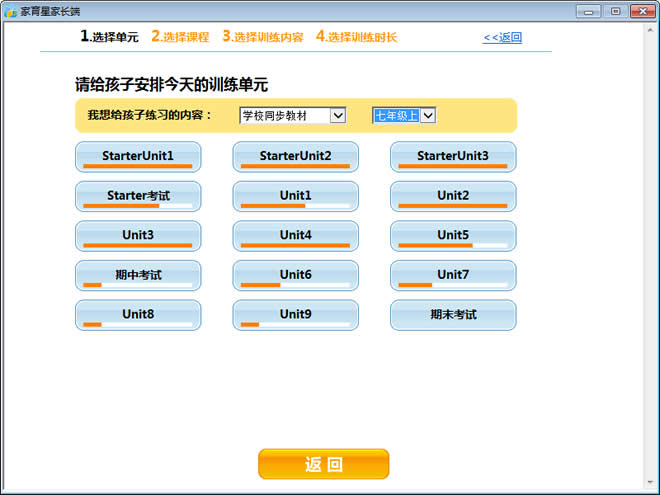Select the StarterUnit3 unit button
Viewport: 660px width, 495px height.
click(453, 157)
